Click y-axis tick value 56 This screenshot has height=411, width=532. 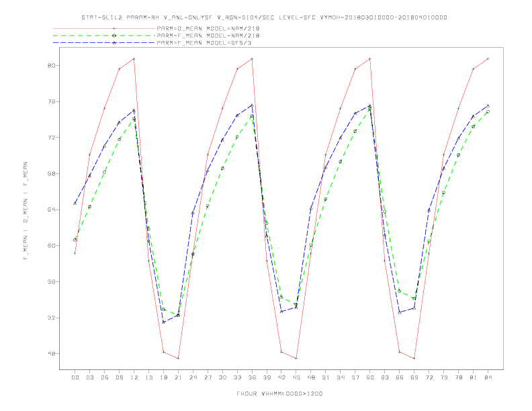pos(51,281)
